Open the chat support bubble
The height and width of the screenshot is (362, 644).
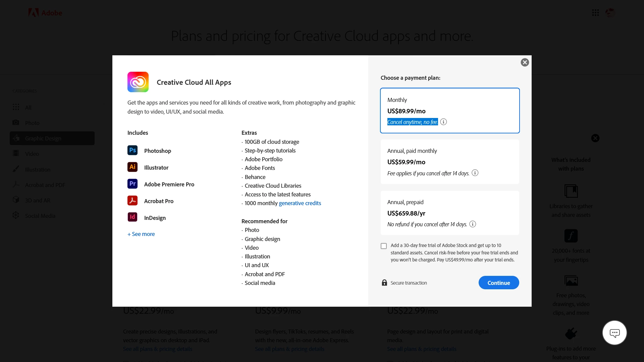(614, 333)
